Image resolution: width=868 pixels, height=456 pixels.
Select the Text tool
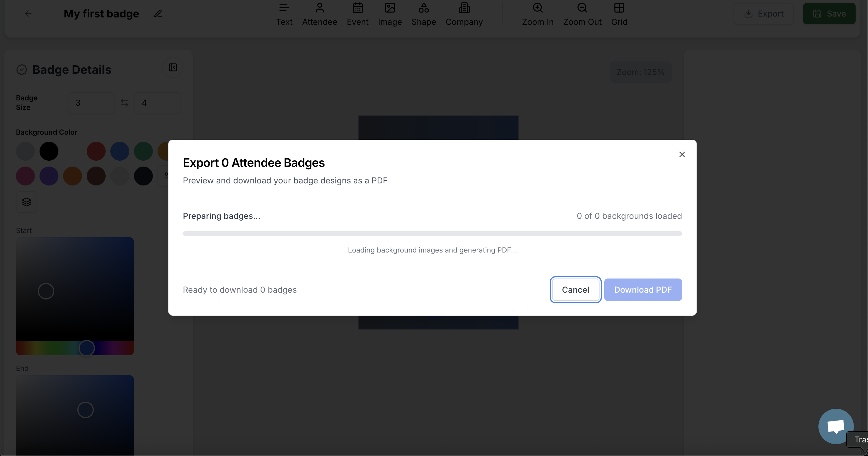(x=284, y=14)
